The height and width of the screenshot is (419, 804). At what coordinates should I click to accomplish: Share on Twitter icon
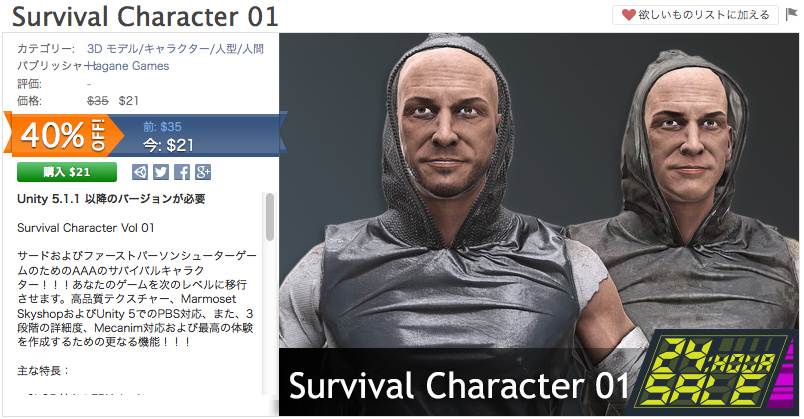(x=160, y=172)
